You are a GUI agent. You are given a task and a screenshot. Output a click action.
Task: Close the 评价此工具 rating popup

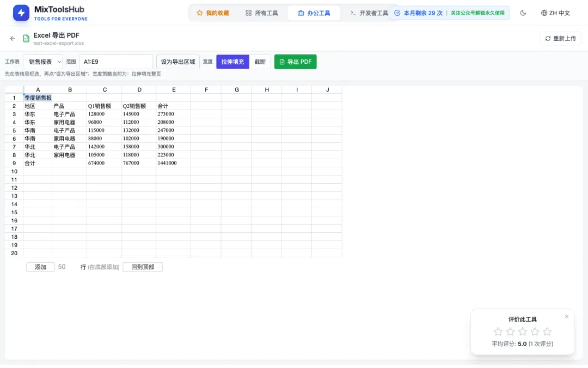567,317
